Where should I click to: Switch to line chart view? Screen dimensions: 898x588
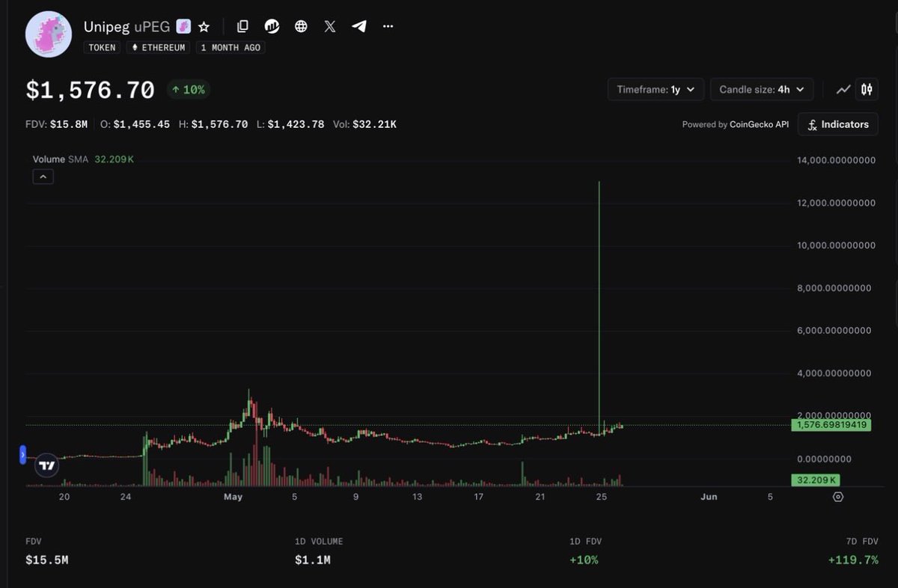point(843,89)
